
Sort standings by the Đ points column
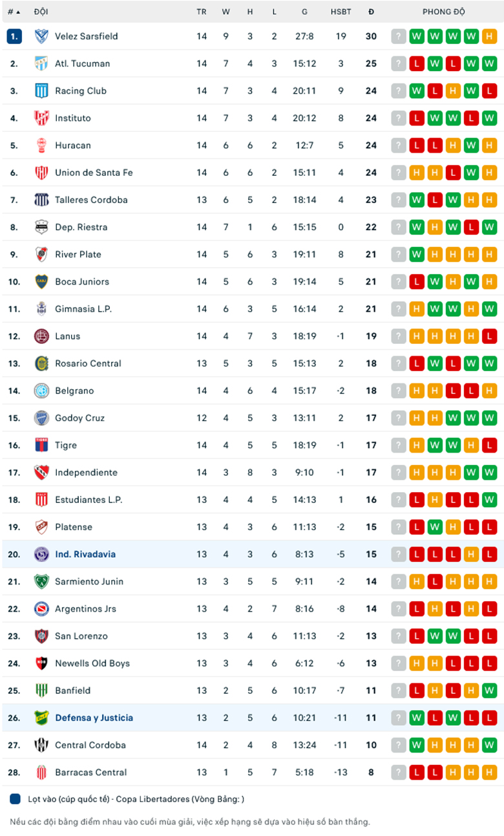click(371, 12)
